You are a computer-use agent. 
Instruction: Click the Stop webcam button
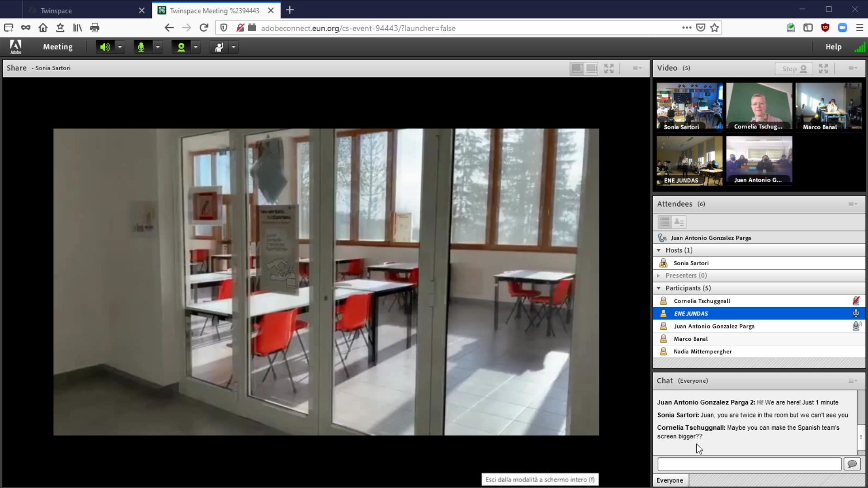(x=794, y=69)
